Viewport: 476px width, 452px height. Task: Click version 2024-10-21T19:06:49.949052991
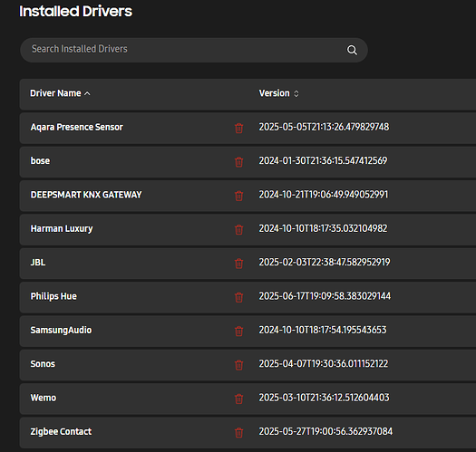(x=324, y=195)
